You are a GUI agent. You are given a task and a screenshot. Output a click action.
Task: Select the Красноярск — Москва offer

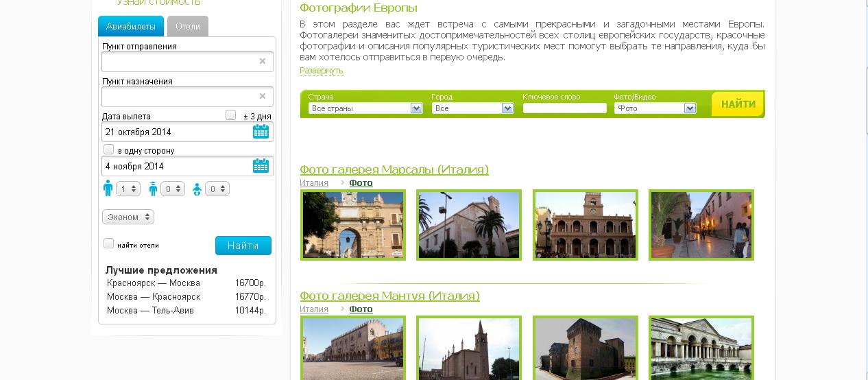pyautogui.click(x=154, y=283)
